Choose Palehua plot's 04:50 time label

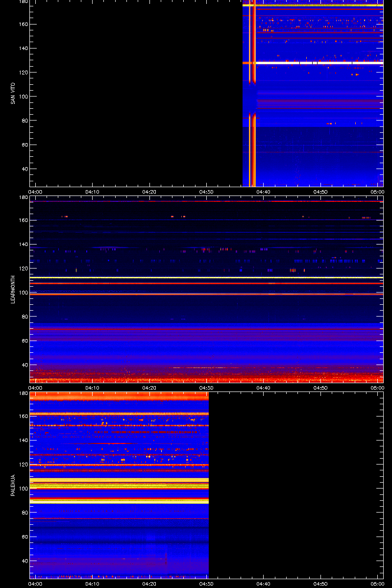pos(320,584)
